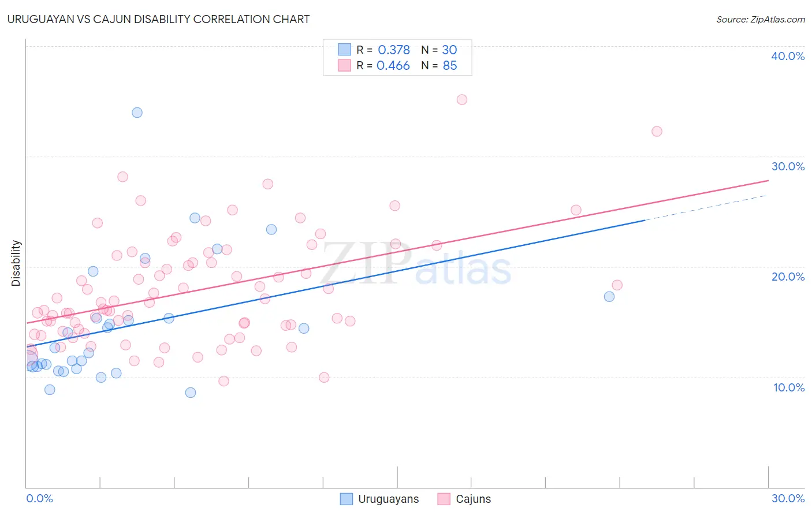This screenshot has width=812, height=515.
Task: Click the pink swatch beside R = 0.466
Action: [345, 65]
